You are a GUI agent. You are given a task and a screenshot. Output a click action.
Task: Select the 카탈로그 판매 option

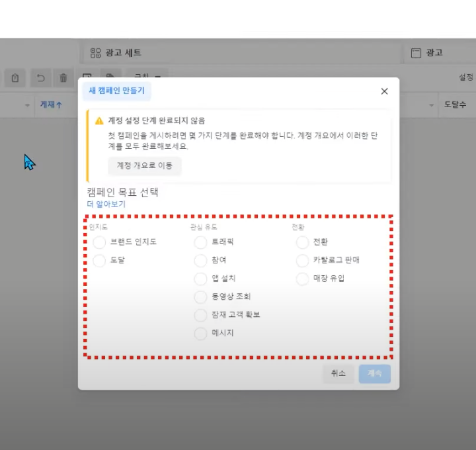pos(303,261)
